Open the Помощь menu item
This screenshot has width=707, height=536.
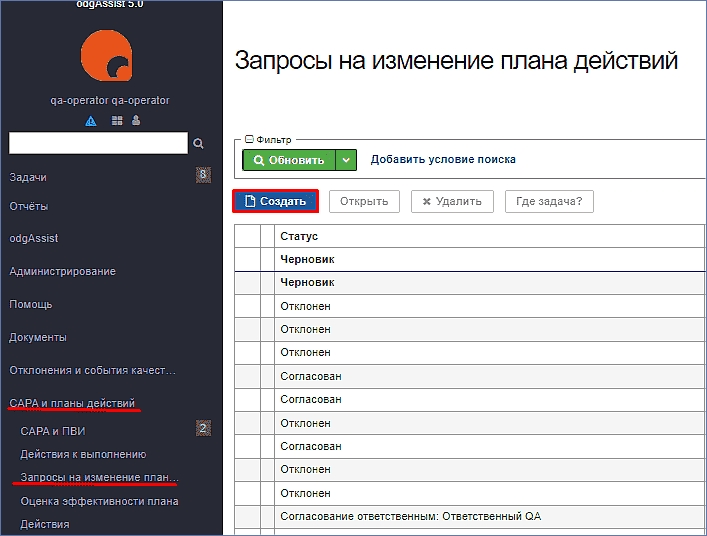(x=31, y=304)
